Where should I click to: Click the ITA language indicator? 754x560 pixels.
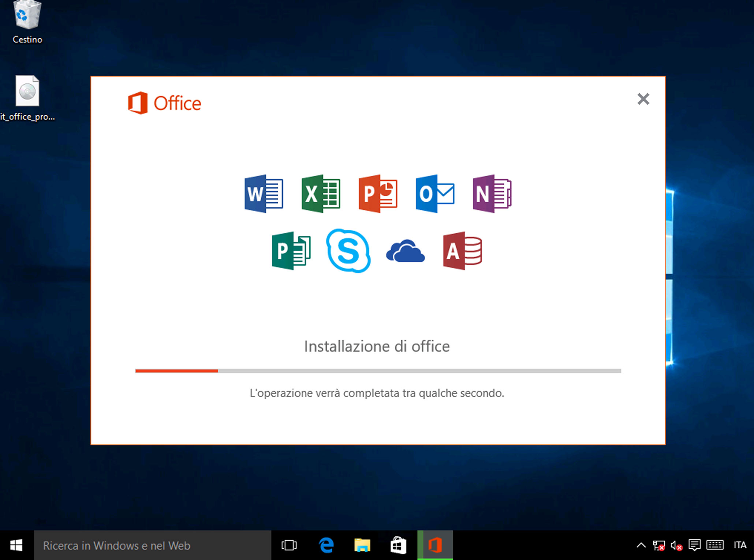pos(740,545)
